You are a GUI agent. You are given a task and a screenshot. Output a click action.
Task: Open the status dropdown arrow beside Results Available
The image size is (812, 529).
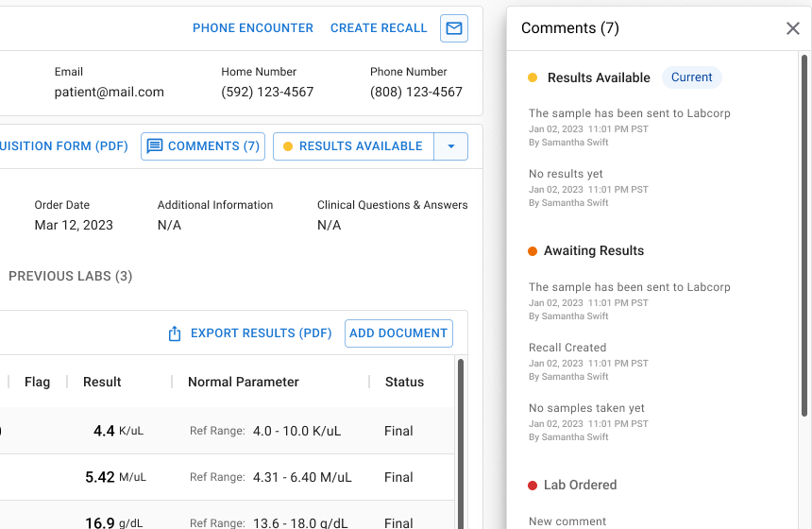click(451, 146)
